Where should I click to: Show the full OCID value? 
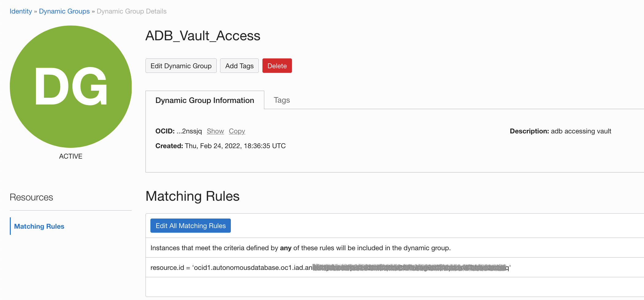point(215,131)
